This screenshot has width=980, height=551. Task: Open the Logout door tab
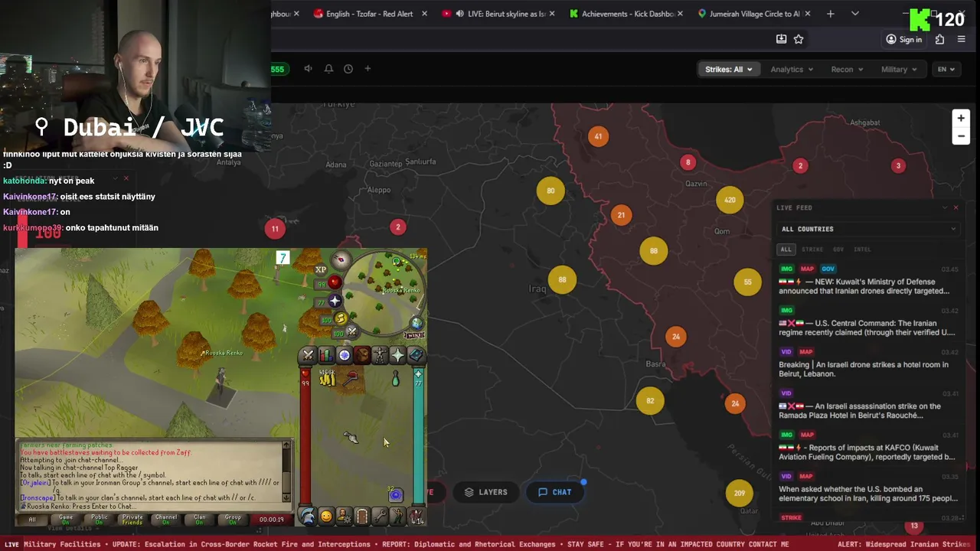click(362, 517)
